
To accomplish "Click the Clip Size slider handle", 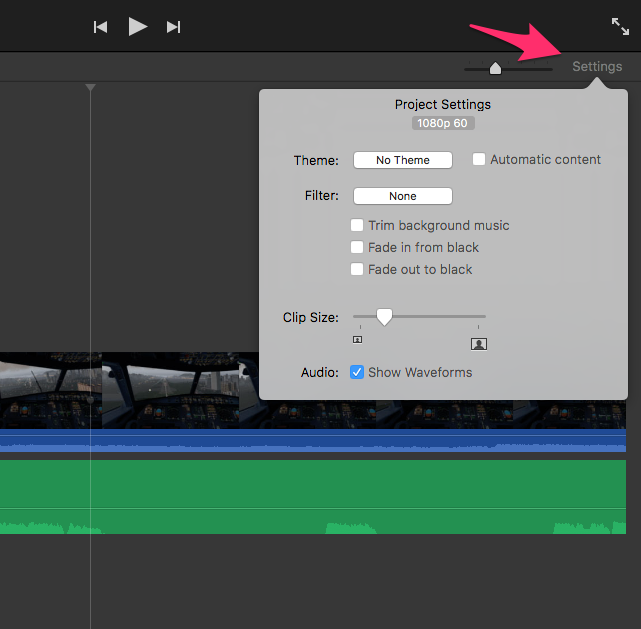I will [x=384, y=317].
